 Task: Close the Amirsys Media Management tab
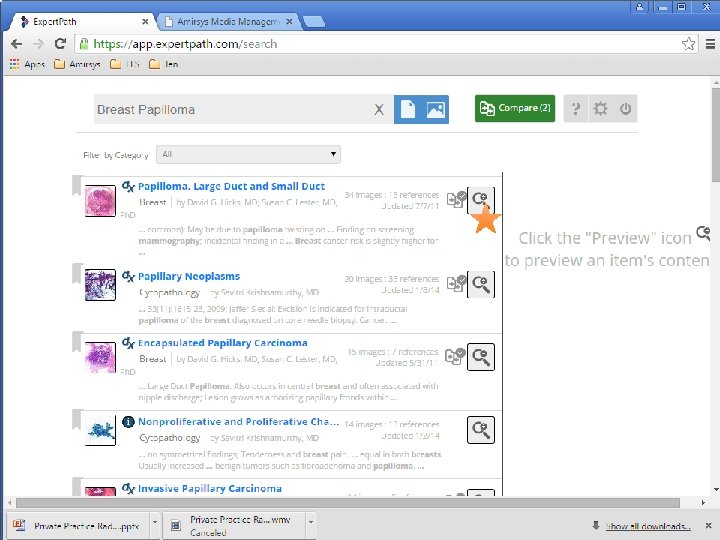pos(289,21)
